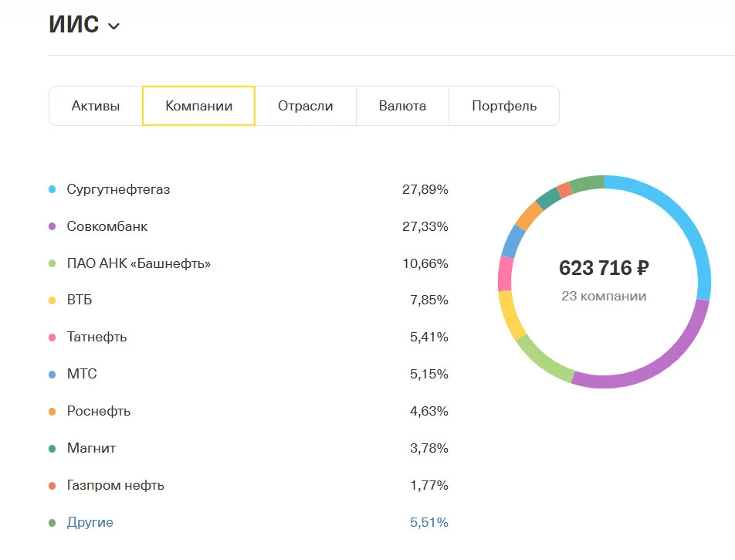The height and width of the screenshot is (560, 735).
Task: Select the Совкомбанк company name
Action: pyautogui.click(x=107, y=226)
